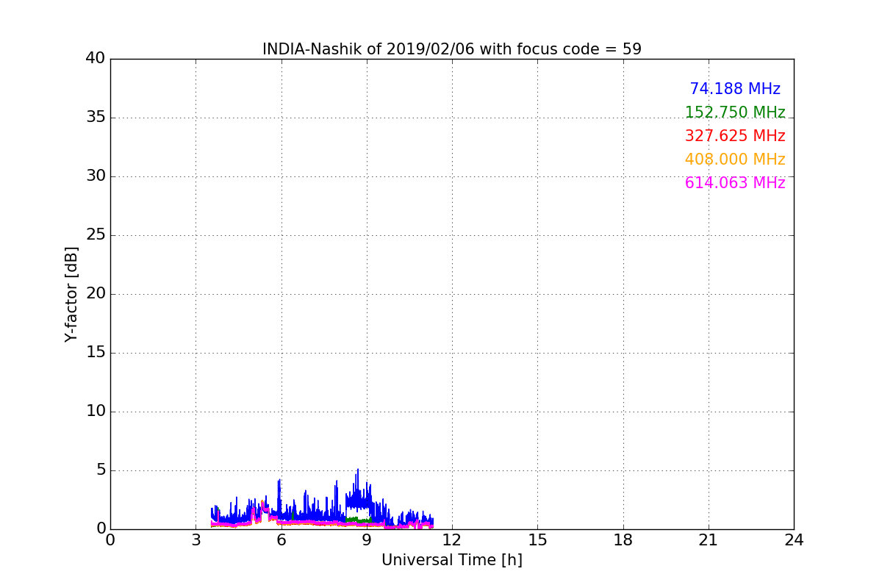882x588 pixels.
Task: Click the x-axis tick label 6
Action: point(281,540)
